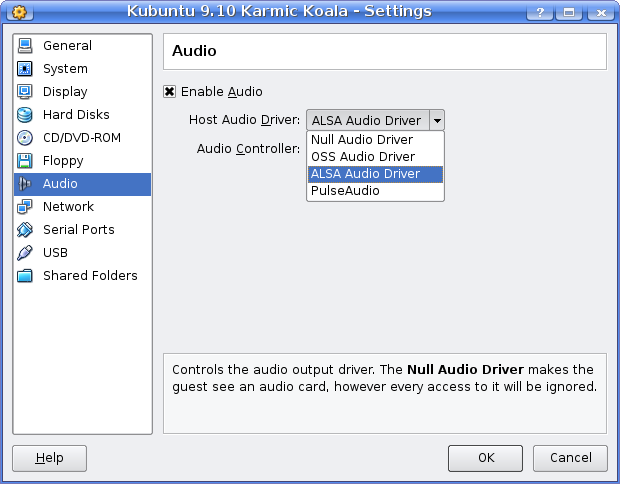Screen dimensions: 620x484
Task: Collapse the Host Audio Driver dropdown arrow
Action: pyautogui.click(x=437, y=121)
